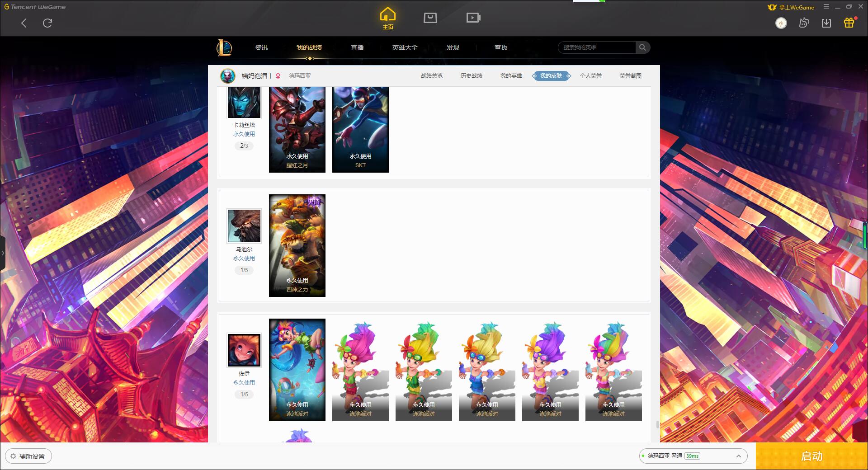The height and width of the screenshot is (470, 868).
Task: Click the 乌迪尔 champion portrait
Action: (244, 226)
